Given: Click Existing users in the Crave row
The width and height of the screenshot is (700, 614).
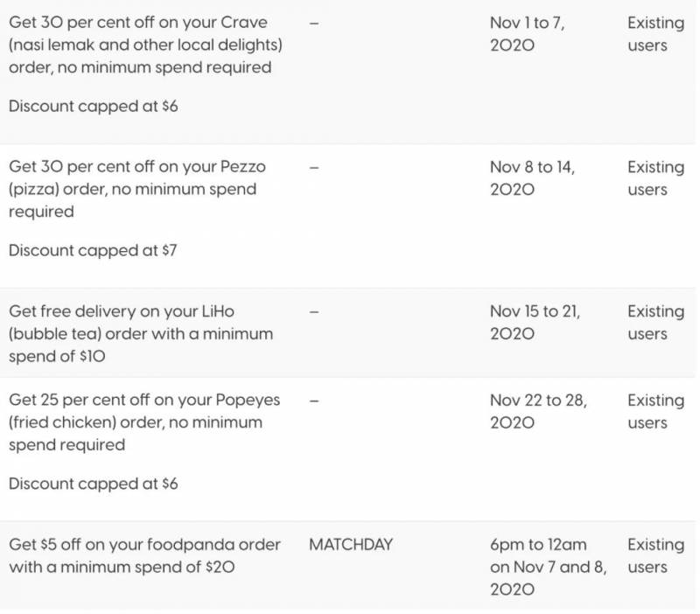Looking at the screenshot, I should pos(656,34).
